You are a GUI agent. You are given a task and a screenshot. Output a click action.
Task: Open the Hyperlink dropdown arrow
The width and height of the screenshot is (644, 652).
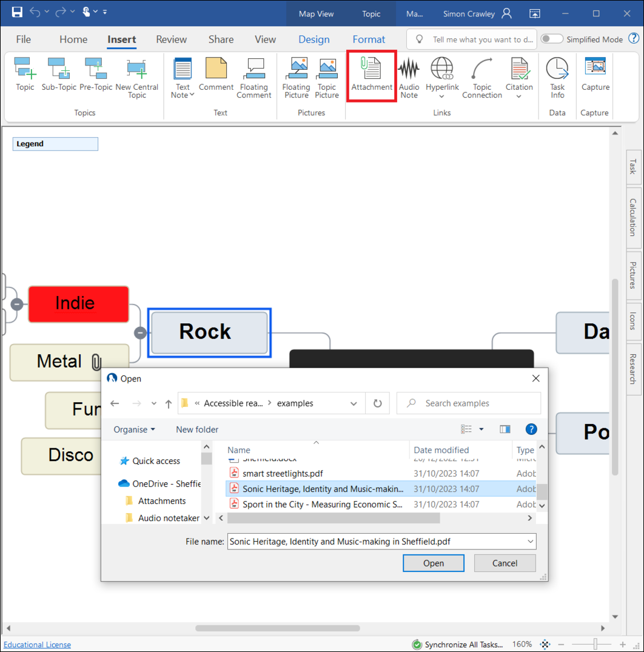[441, 96]
